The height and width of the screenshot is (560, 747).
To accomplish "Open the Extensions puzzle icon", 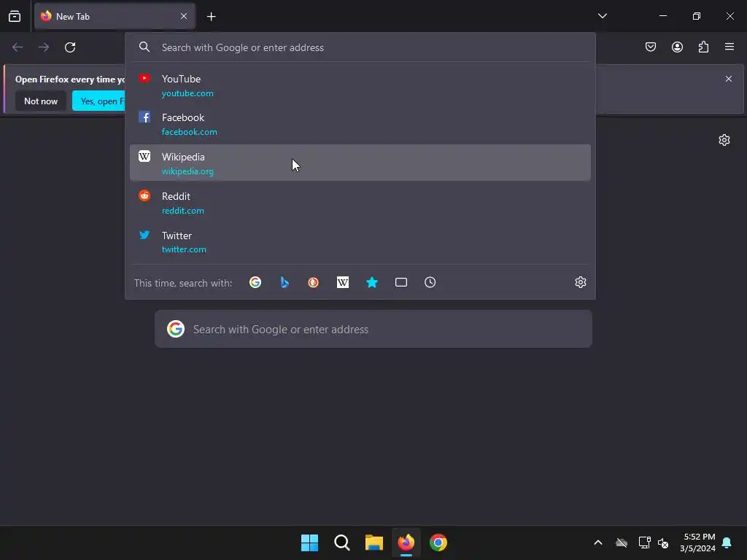I will 703,47.
